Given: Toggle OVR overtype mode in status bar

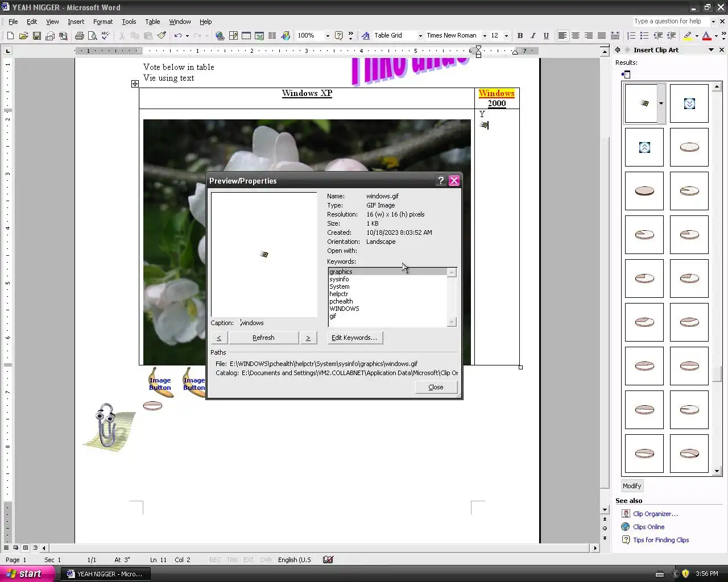Looking at the screenshot, I should tap(266, 560).
